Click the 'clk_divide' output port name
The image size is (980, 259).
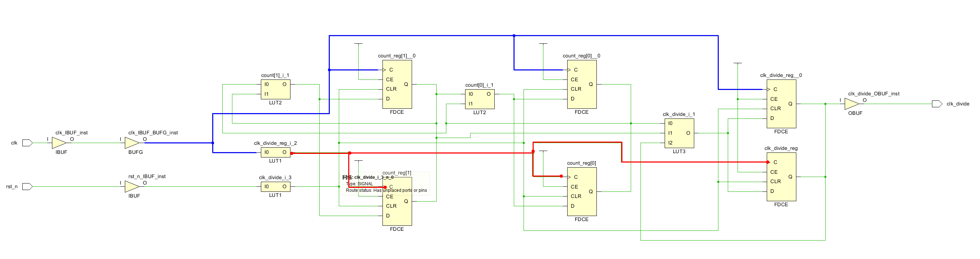(x=958, y=104)
